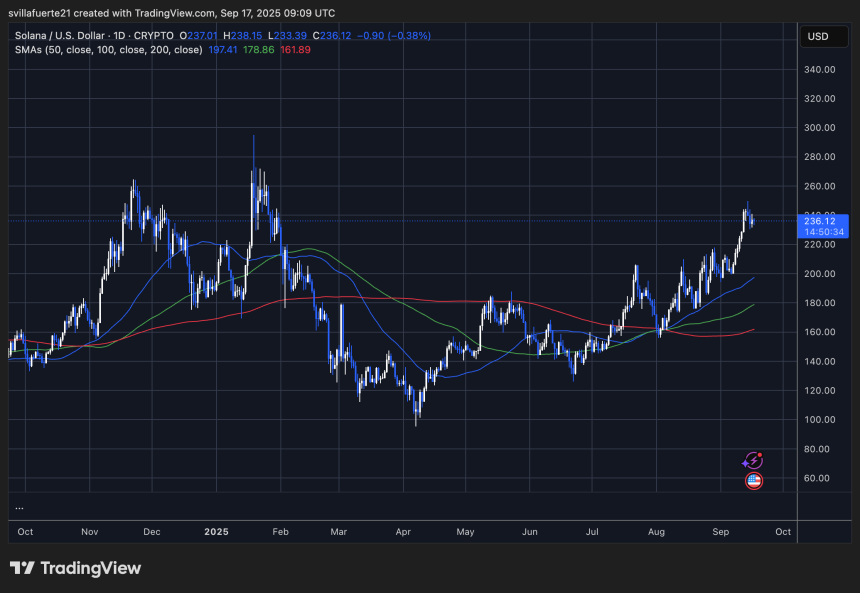Open the ellipsis options in the chart legend

17,509
